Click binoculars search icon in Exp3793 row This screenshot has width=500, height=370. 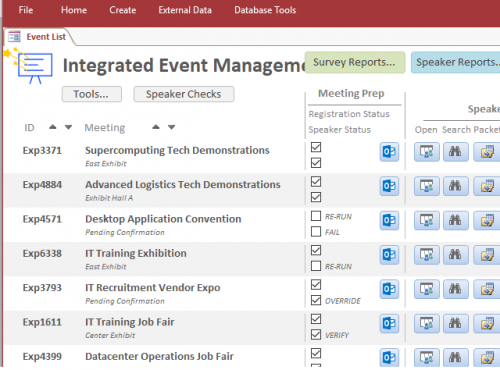pos(456,289)
